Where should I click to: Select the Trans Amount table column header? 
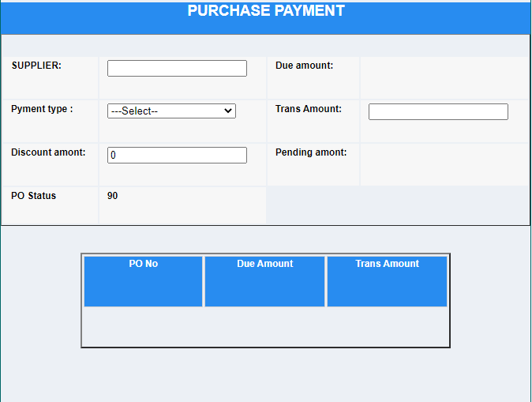click(x=387, y=264)
